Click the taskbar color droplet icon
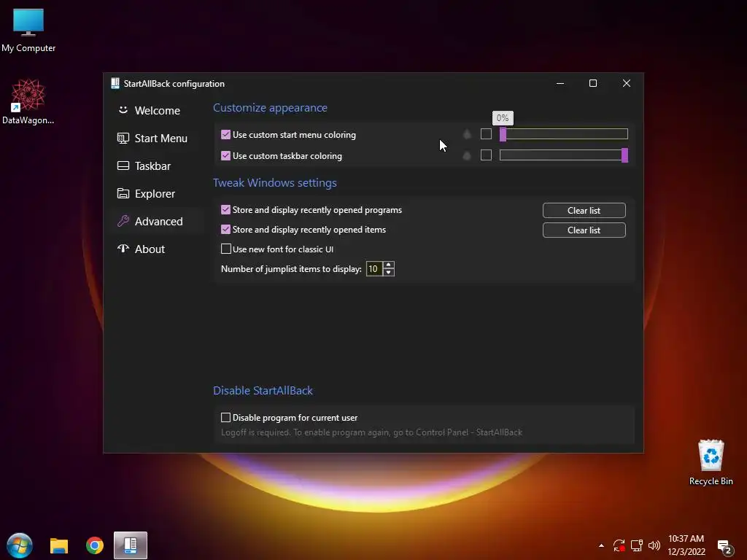The image size is (747, 560). [467, 155]
